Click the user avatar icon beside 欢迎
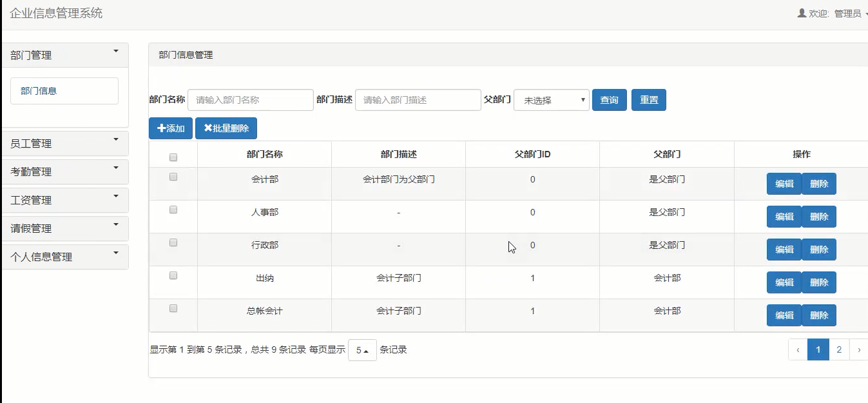868x403 pixels. tap(802, 13)
